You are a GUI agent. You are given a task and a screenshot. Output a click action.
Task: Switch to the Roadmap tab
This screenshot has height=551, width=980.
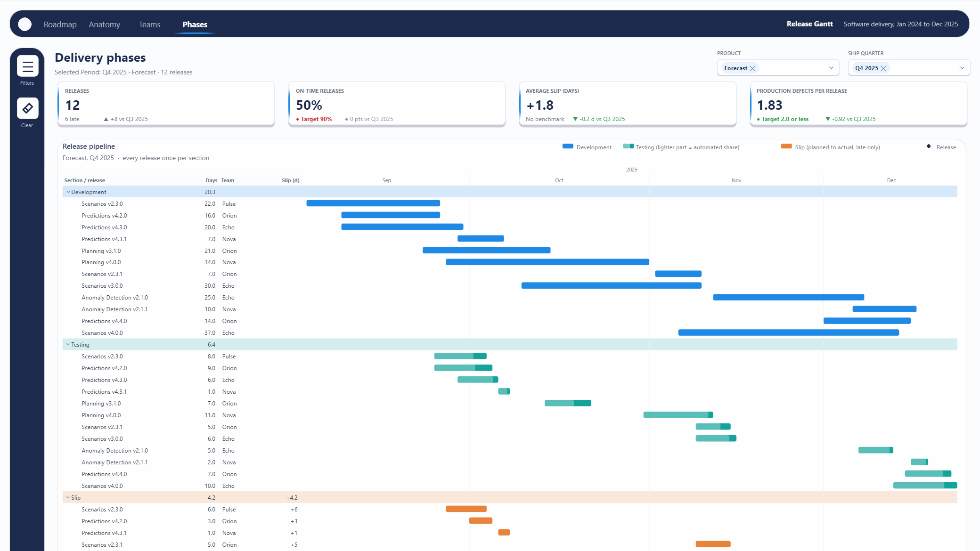60,24
